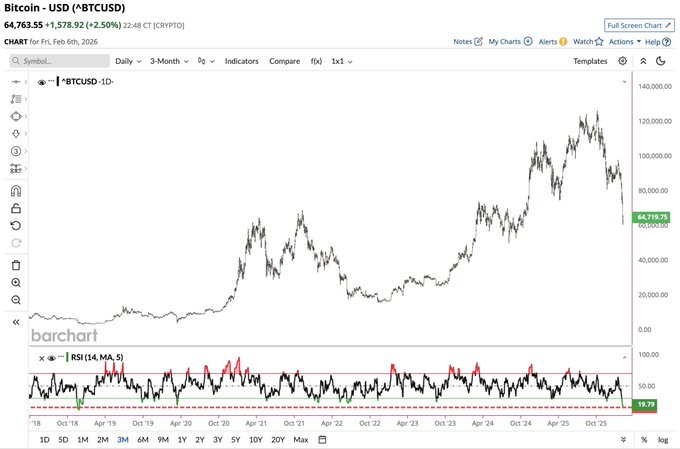Toggle the lock drawings padlock
This screenshot has width=680, height=449.
pyautogui.click(x=15, y=209)
